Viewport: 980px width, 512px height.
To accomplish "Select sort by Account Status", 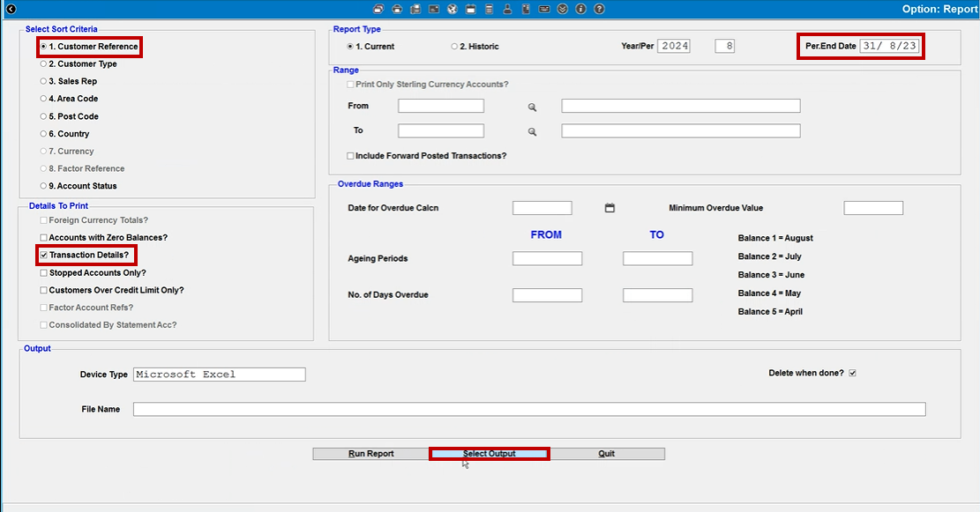I will (x=79, y=186).
